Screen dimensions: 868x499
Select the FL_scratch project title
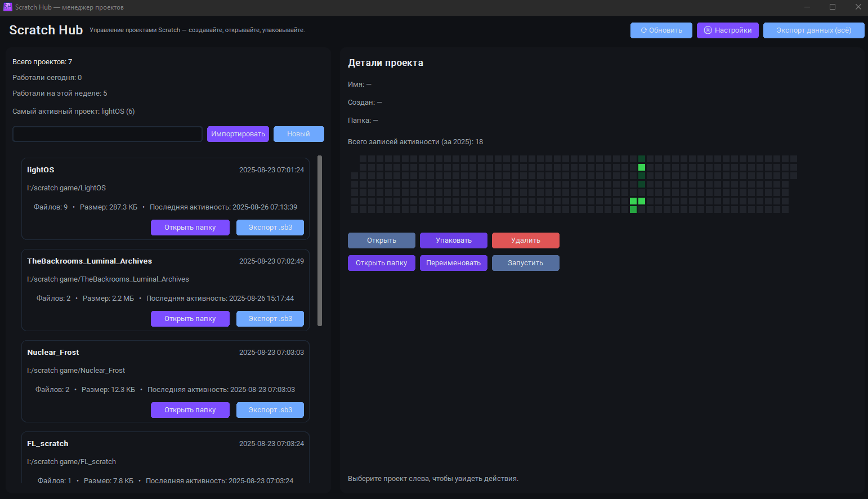tap(48, 444)
